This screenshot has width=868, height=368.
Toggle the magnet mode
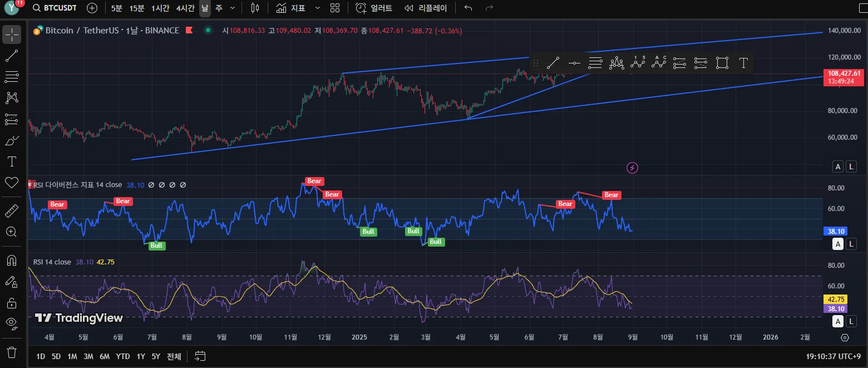[12, 261]
